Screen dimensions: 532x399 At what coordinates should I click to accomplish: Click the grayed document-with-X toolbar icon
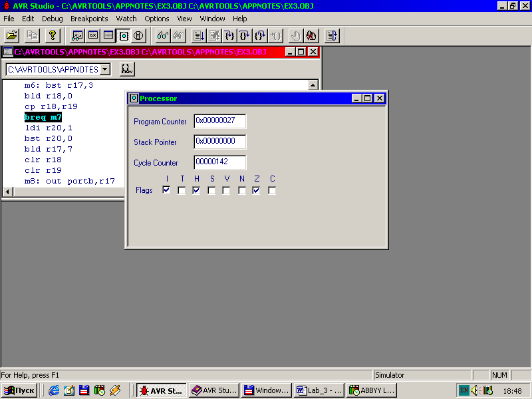click(x=214, y=36)
